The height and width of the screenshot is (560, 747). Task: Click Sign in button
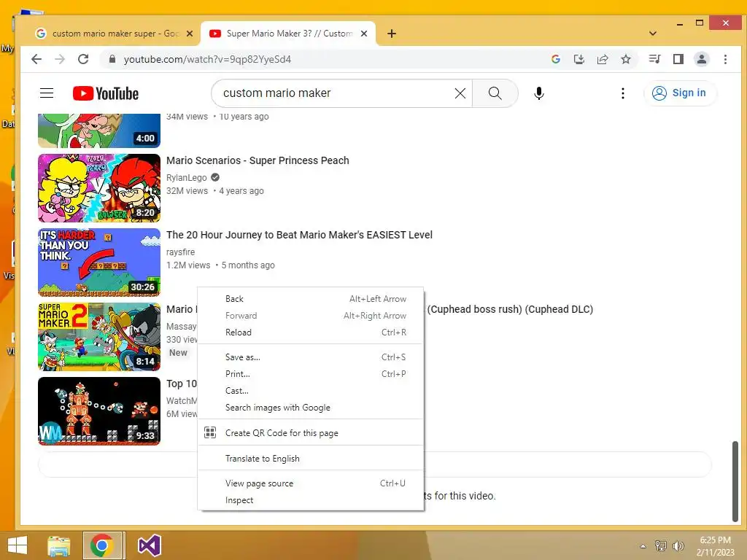point(680,93)
